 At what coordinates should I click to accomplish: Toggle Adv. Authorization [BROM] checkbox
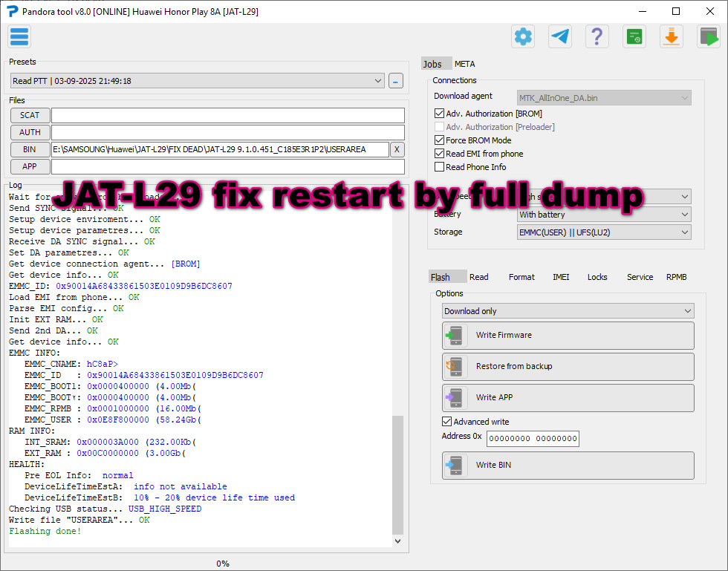coord(439,114)
